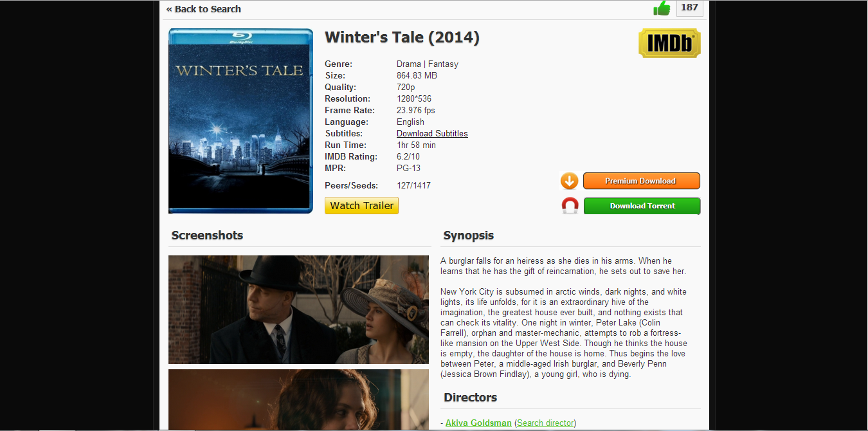868x431 pixels.
Task: Click the Peers/Seeds value 127/1417
Action: [413, 186]
